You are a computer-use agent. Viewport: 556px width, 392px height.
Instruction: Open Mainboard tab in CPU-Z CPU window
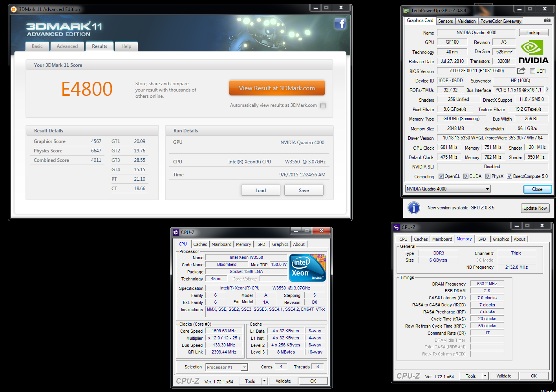tap(221, 244)
